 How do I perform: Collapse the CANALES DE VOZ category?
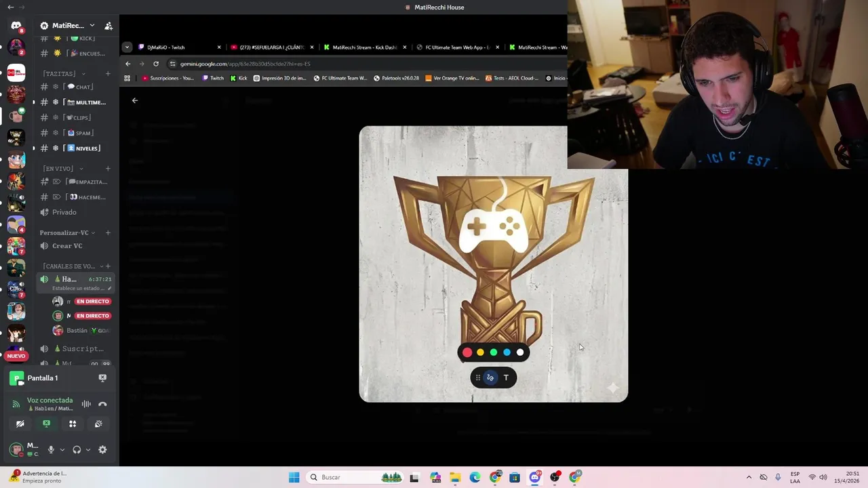tap(73, 266)
